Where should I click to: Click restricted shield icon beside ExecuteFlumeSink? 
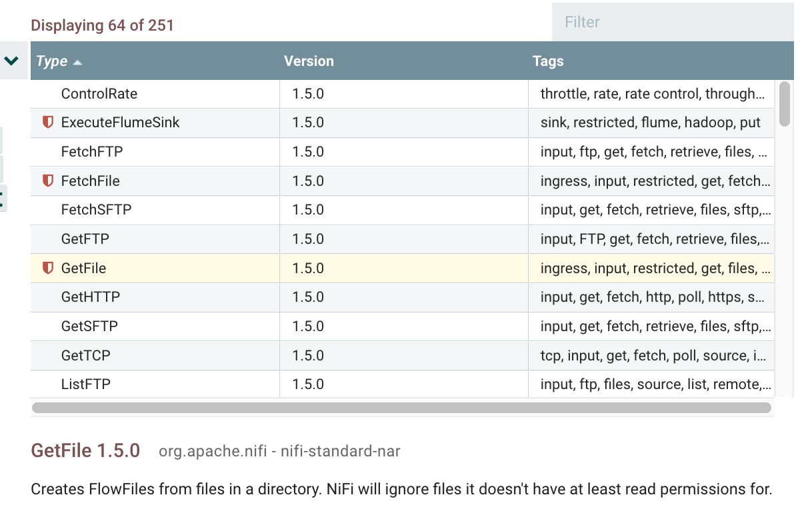coord(47,123)
